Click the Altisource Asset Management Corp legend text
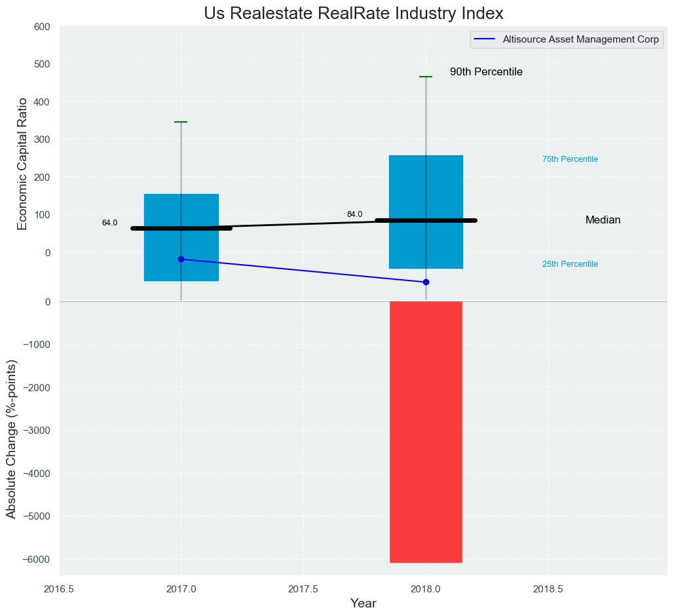This screenshot has height=616, width=674. tap(580, 39)
